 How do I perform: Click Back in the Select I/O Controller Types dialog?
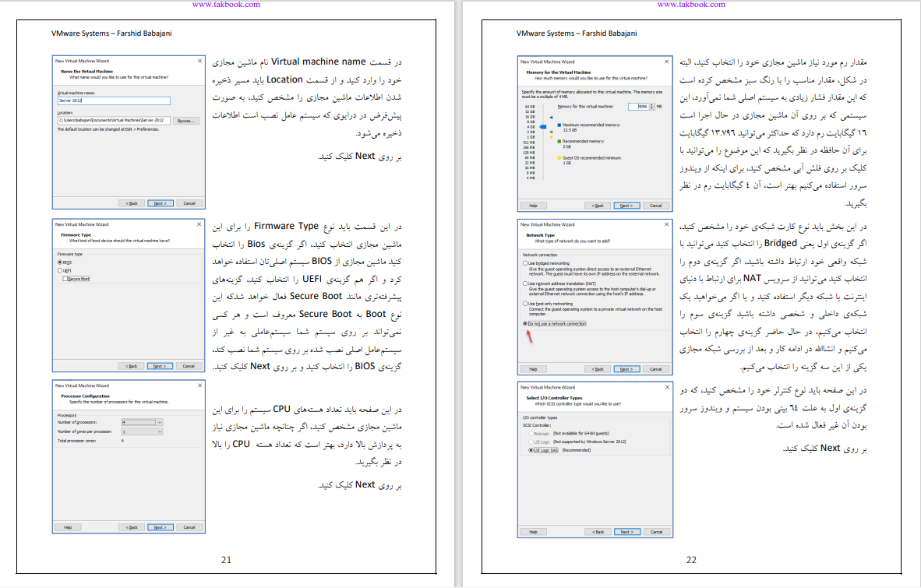coord(598,532)
